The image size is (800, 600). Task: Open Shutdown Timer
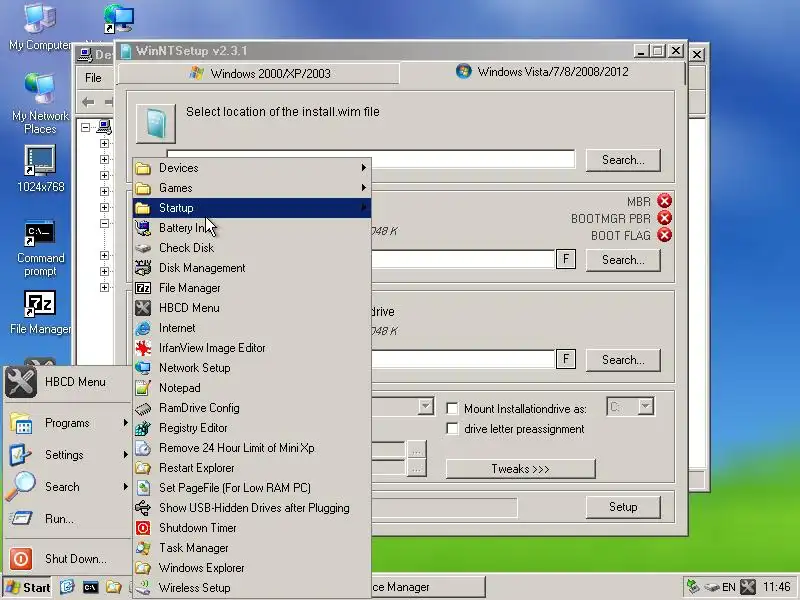[252, 528]
